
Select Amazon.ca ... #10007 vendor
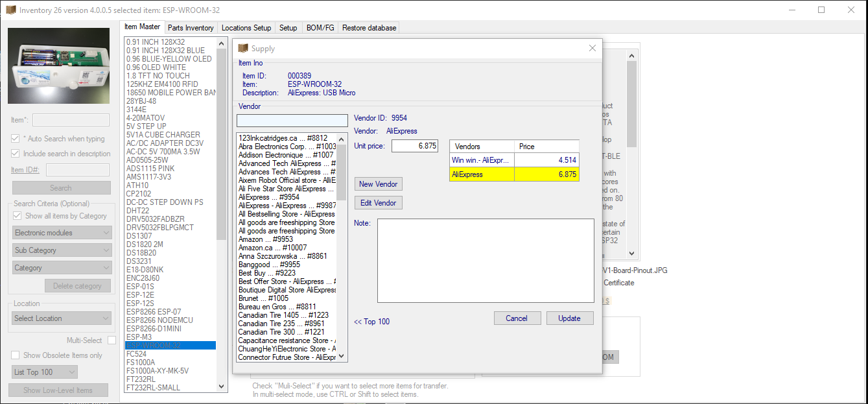click(x=287, y=248)
